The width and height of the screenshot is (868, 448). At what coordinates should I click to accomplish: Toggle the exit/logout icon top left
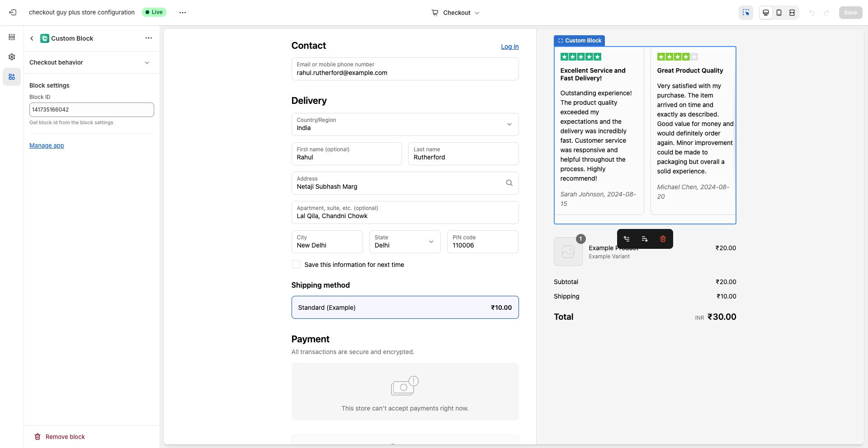[x=13, y=12]
